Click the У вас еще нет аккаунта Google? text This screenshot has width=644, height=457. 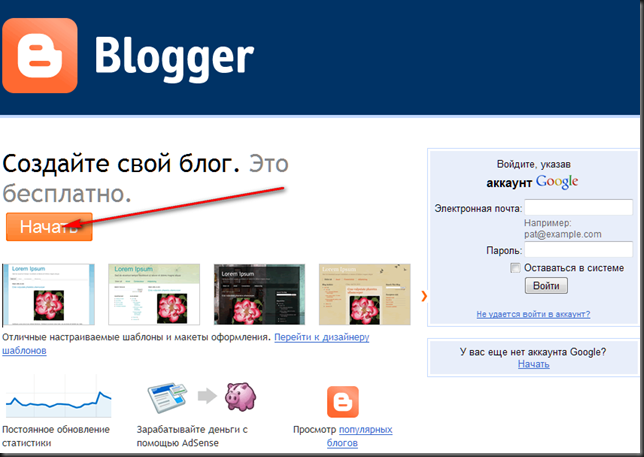click(533, 352)
